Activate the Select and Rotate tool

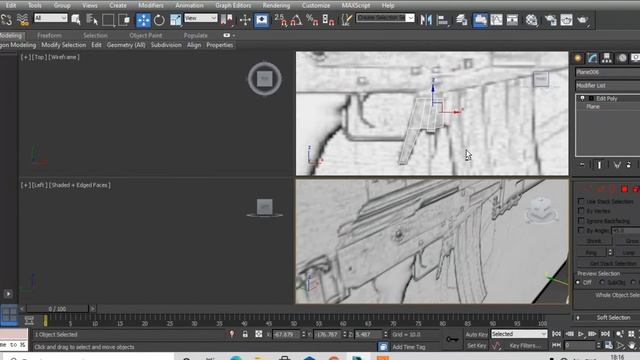159,20
